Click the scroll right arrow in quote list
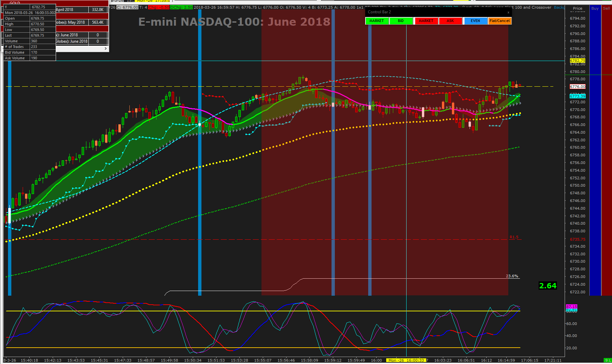The height and width of the screenshot is (364, 612). (x=106, y=49)
